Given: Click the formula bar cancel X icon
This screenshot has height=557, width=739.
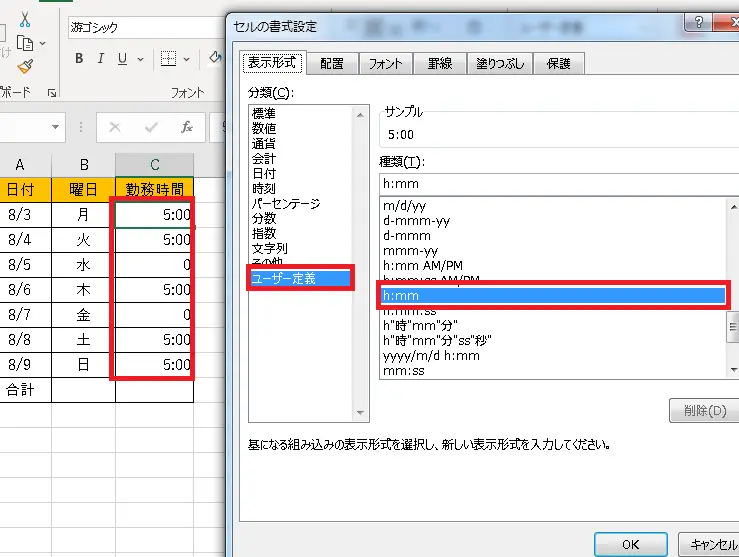Looking at the screenshot, I should pyautogui.click(x=115, y=127).
